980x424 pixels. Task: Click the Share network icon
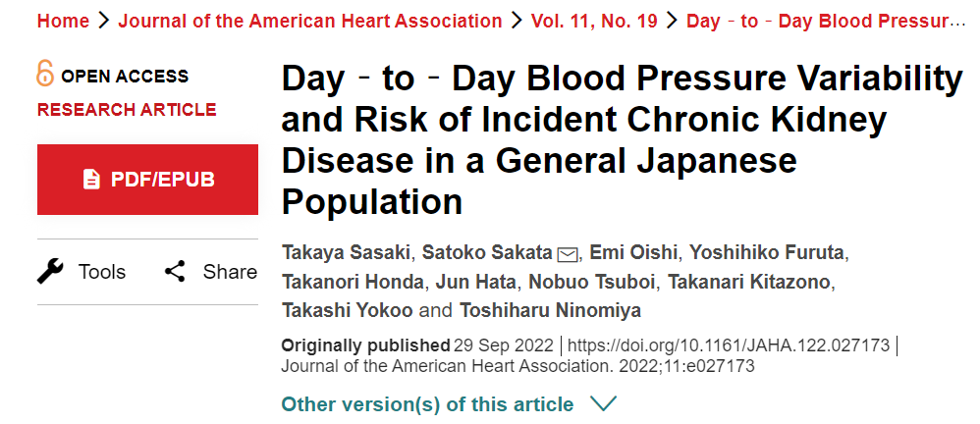click(x=175, y=272)
